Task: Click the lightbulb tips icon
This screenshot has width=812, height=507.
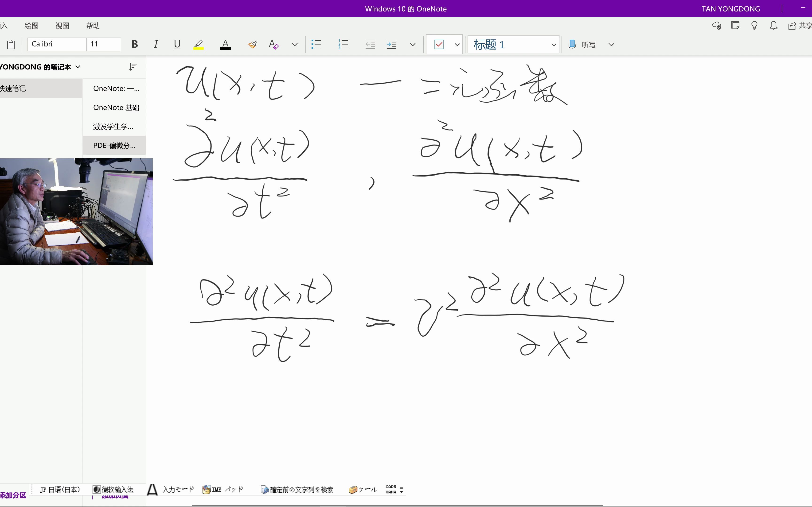Action: (x=754, y=26)
